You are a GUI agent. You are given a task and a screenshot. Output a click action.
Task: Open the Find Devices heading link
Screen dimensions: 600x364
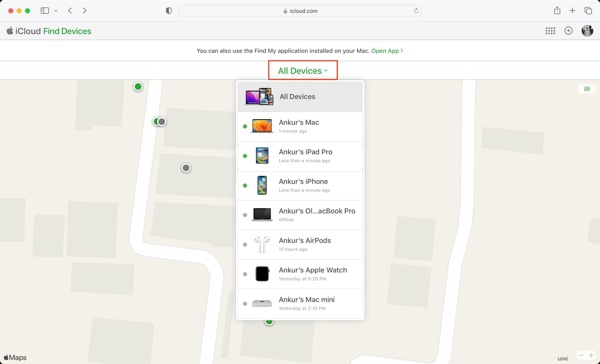67,31
